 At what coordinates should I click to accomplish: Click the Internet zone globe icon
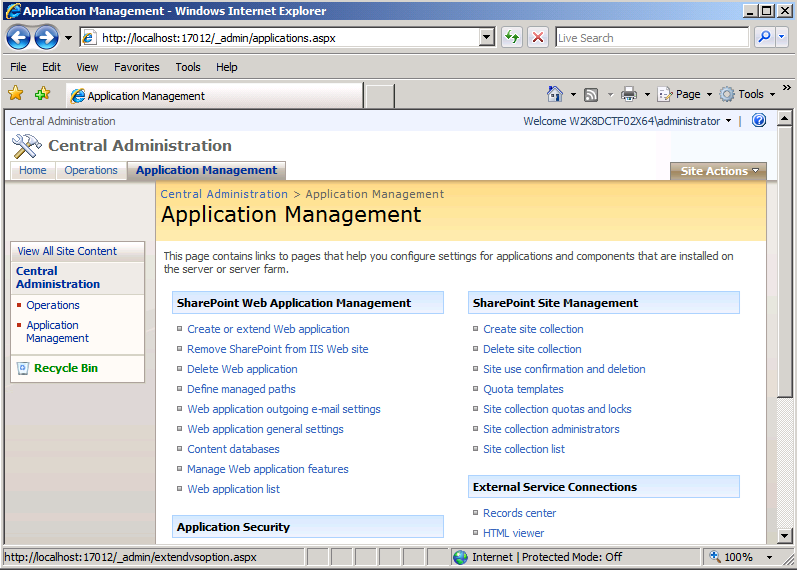[461, 557]
